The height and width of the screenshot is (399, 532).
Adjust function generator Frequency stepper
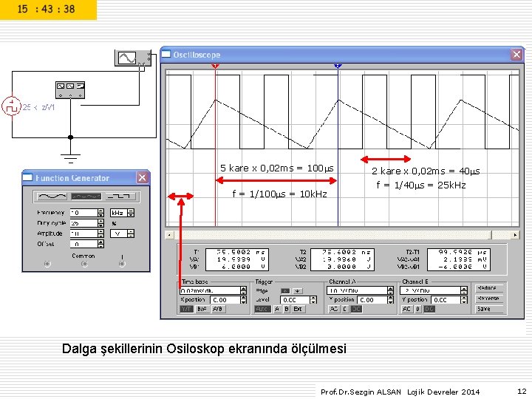(x=100, y=213)
